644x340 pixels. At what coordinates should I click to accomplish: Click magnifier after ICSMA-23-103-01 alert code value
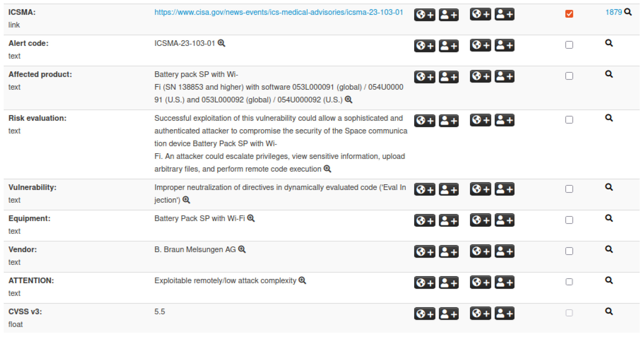[x=221, y=43]
